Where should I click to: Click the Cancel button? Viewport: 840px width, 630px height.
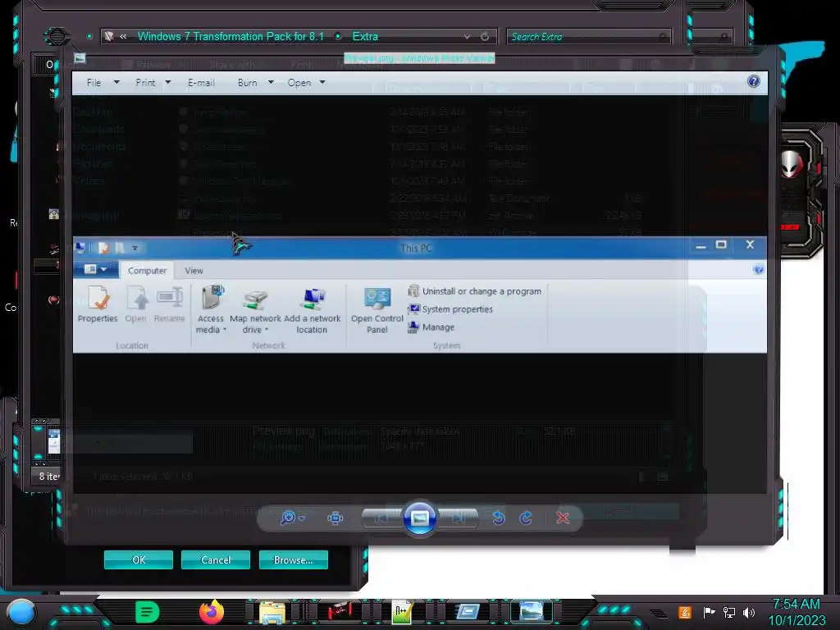pyautogui.click(x=216, y=559)
